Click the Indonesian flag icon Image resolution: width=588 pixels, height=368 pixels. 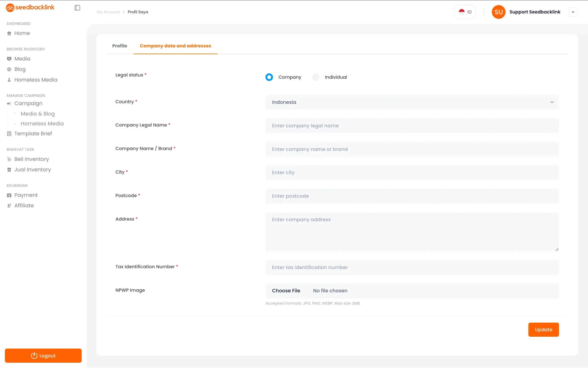tap(462, 12)
